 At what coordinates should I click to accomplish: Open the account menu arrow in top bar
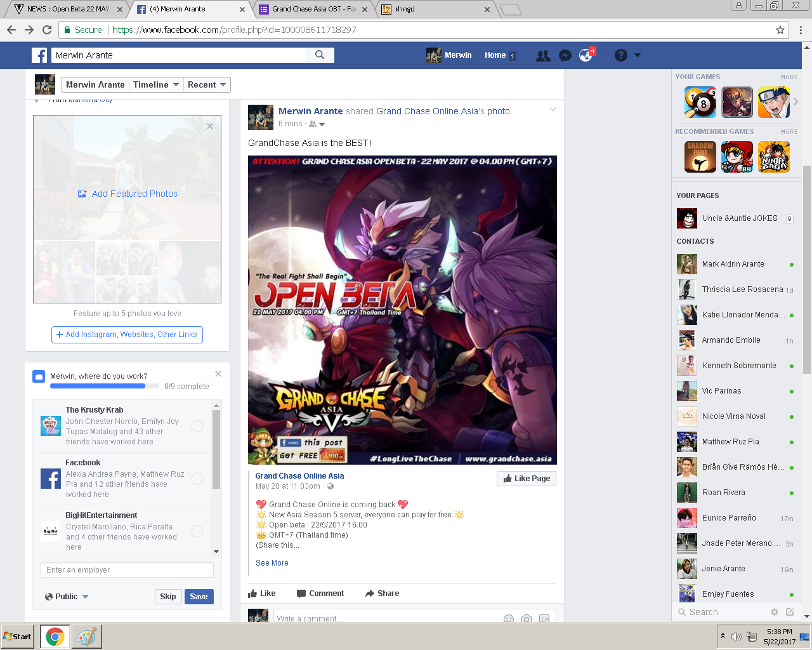point(638,55)
